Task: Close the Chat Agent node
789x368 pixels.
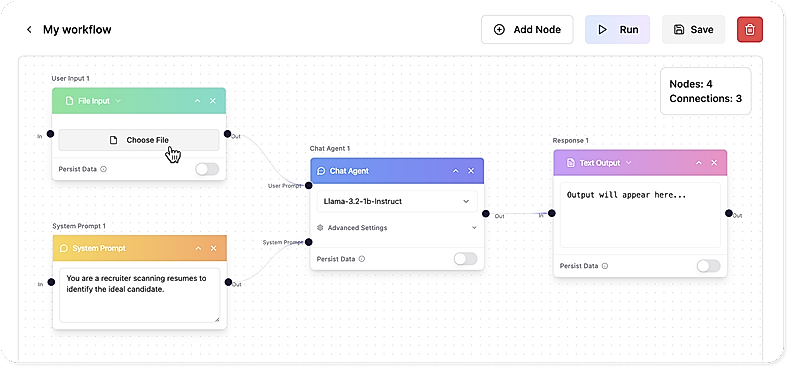Action: pyautogui.click(x=471, y=171)
